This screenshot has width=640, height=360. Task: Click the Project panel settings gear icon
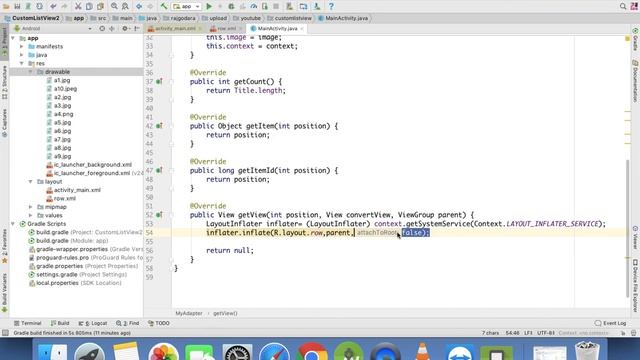pyautogui.click(x=125, y=29)
